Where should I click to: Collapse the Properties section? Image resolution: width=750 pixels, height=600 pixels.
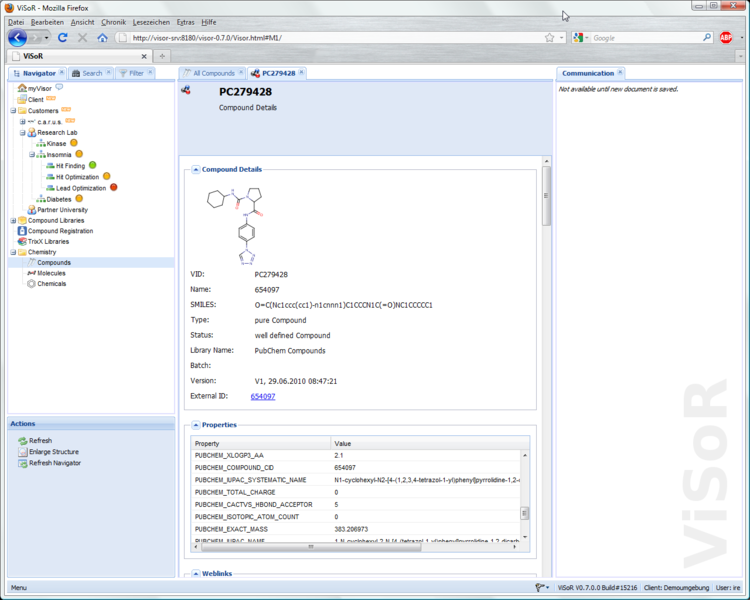pyautogui.click(x=196, y=425)
